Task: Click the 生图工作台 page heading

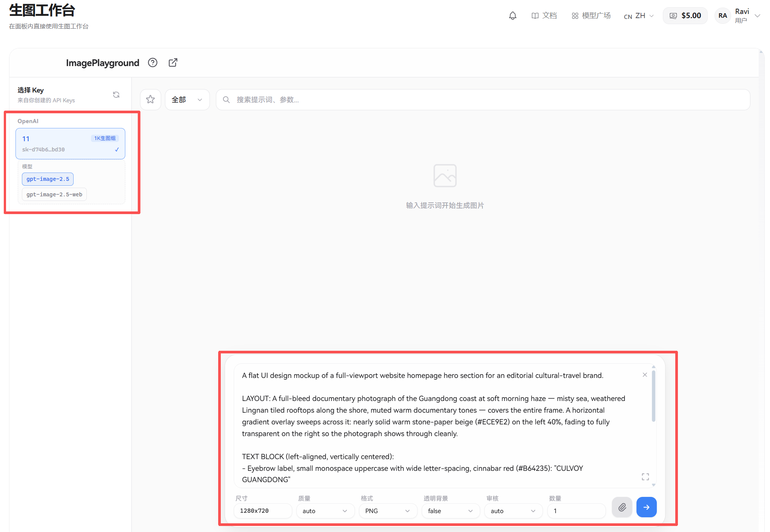Action: pos(42,10)
